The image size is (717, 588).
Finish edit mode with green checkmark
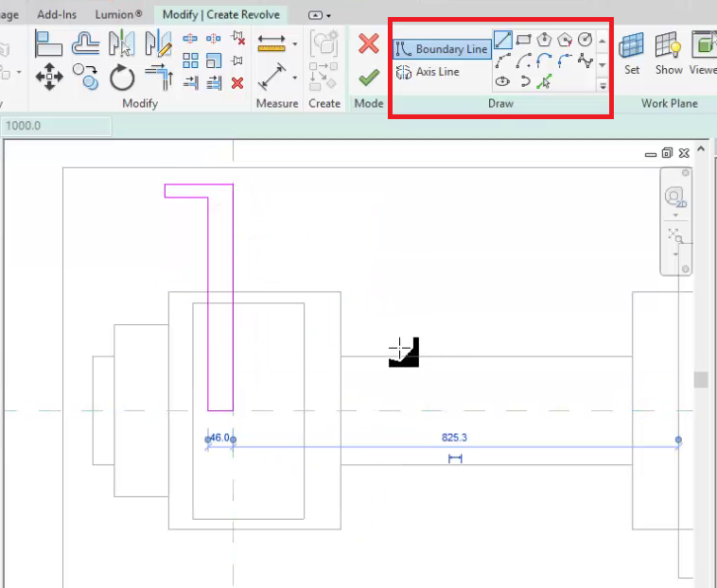[369, 78]
